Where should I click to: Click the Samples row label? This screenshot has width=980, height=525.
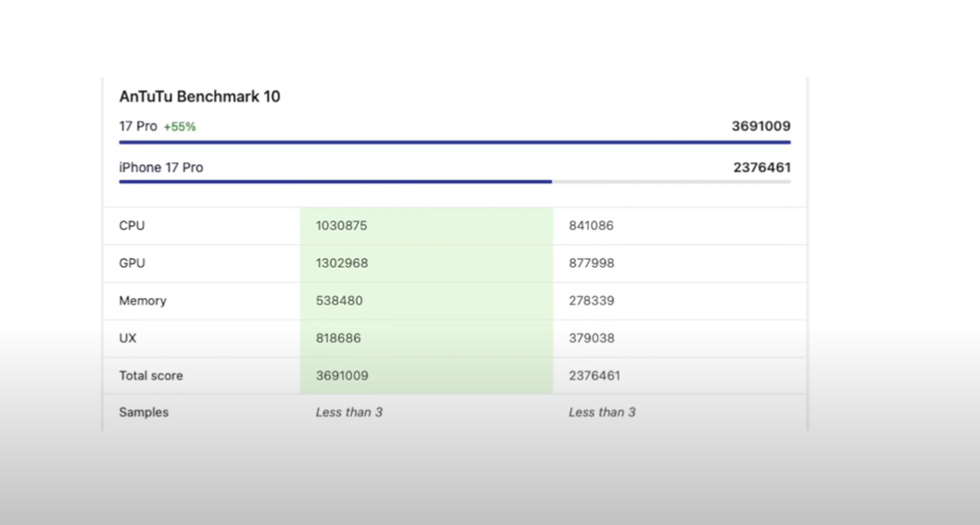144,412
